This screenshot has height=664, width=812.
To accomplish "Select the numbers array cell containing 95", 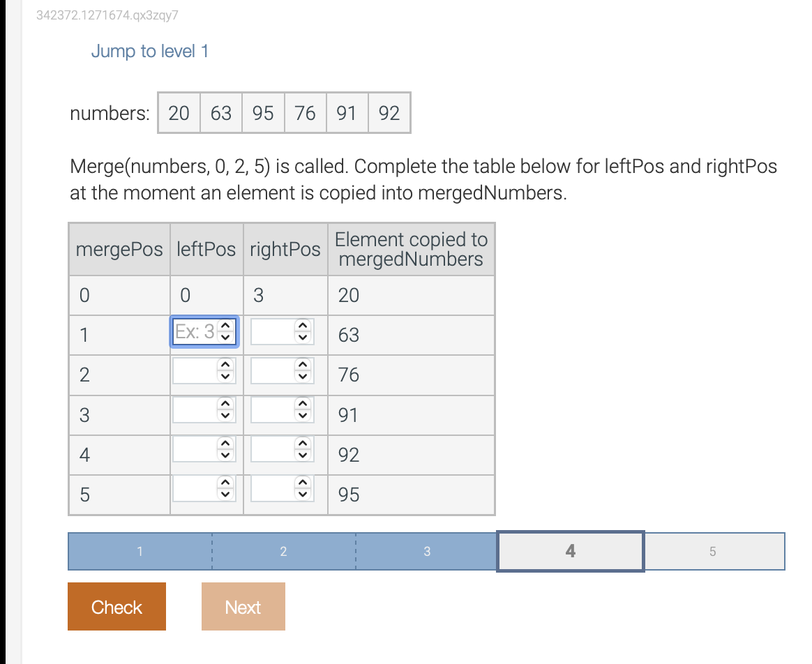I will (263, 112).
